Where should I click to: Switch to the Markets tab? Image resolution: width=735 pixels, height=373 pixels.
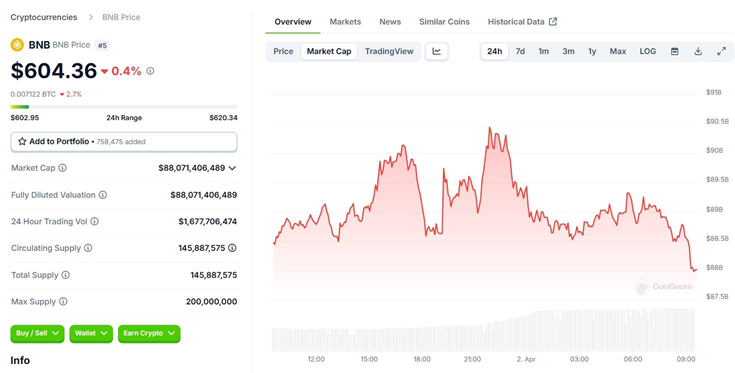pos(345,22)
